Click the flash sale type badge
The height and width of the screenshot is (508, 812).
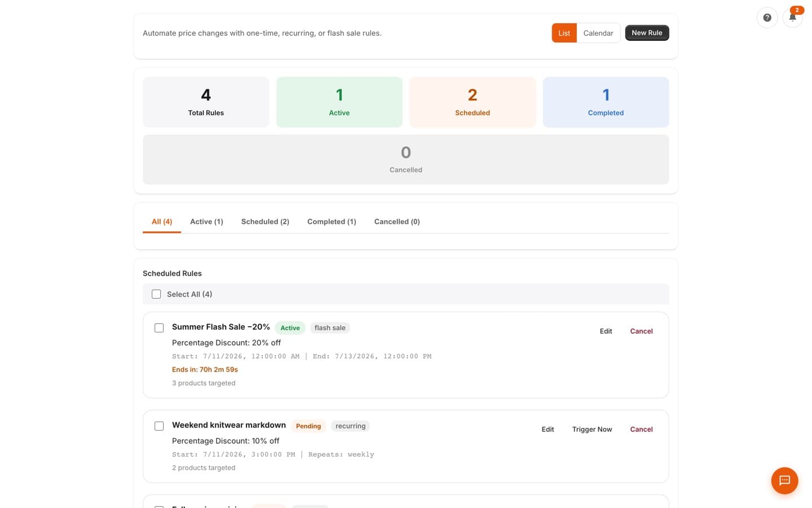[x=330, y=328]
